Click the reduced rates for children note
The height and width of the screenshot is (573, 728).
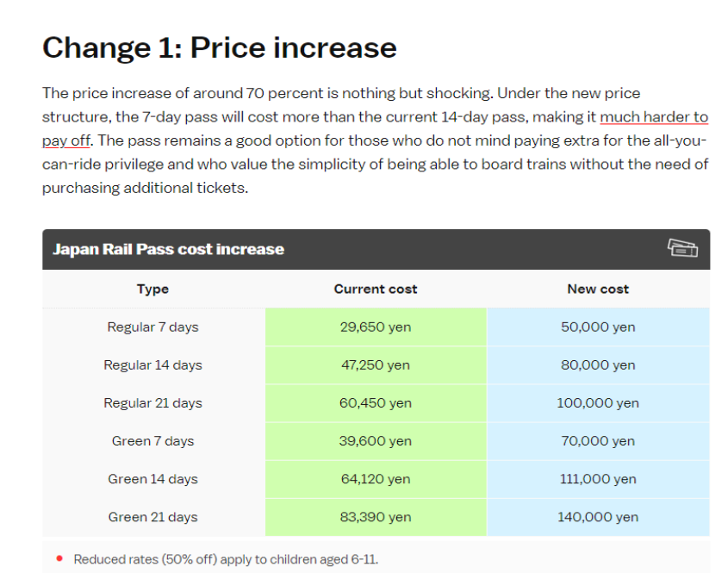pyautogui.click(x=226, y=559)
